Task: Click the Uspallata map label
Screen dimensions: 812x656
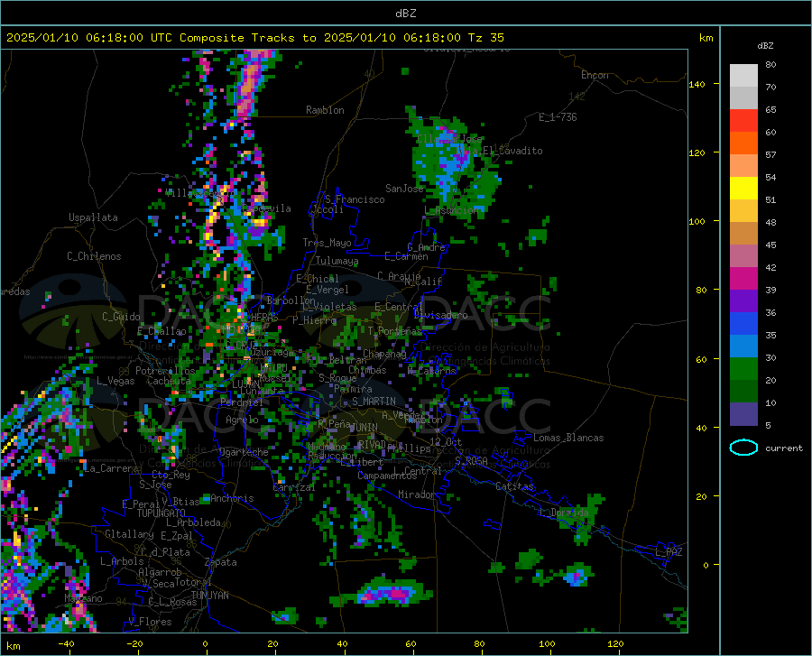Action: pos(93,217)
